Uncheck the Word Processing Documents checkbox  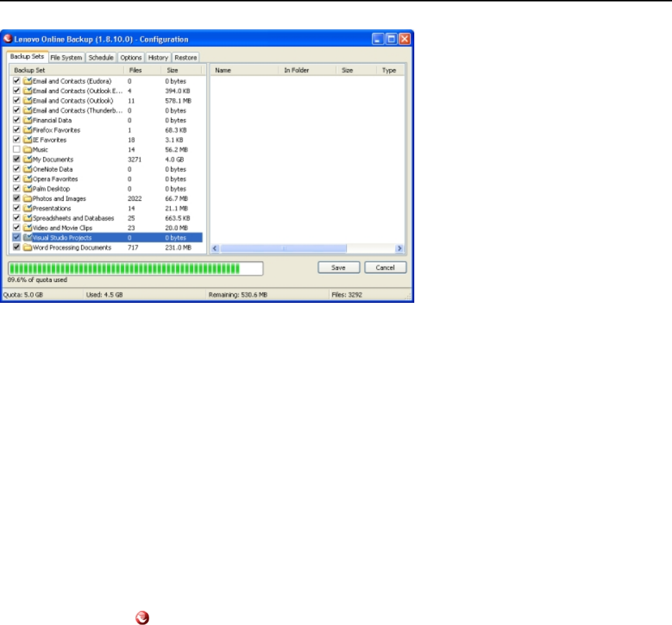pos(17,247)
